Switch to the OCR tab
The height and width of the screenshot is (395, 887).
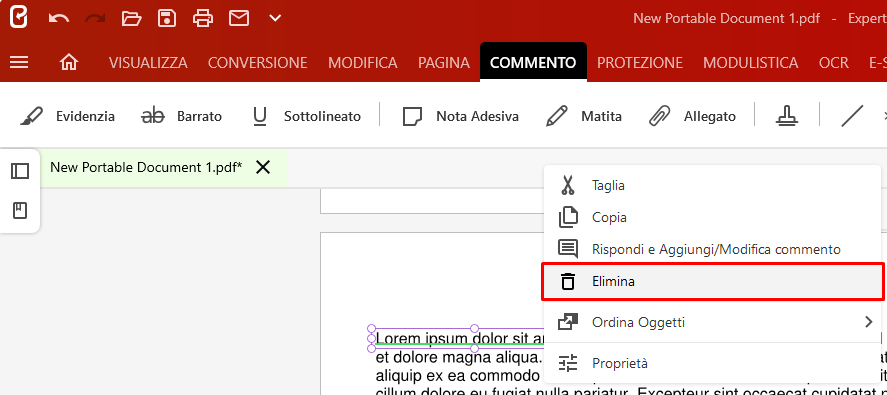[834, 62]
